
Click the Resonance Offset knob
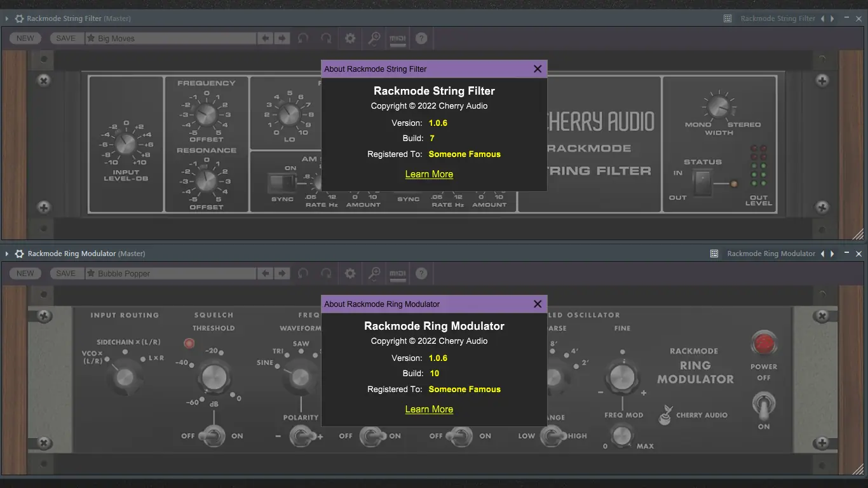pyautogui.click(x=206, y=182)
